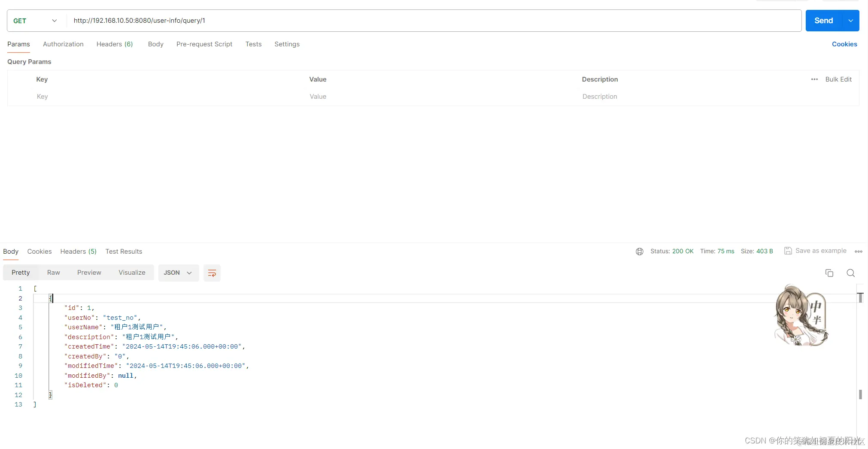Open the request Headers (6) tab
The height and width of the screenshot is (449, 868).
[x=115, y=44]
